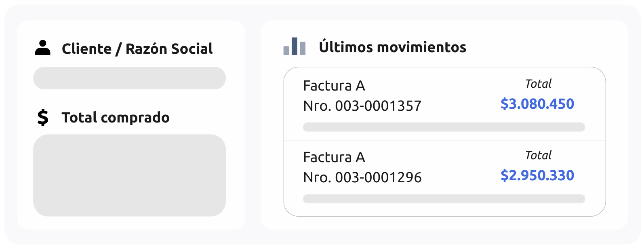The height and width of the screenshot is (251, 644).
Task: Click the Total label above $3.080.450
Action: click(538, 84)
